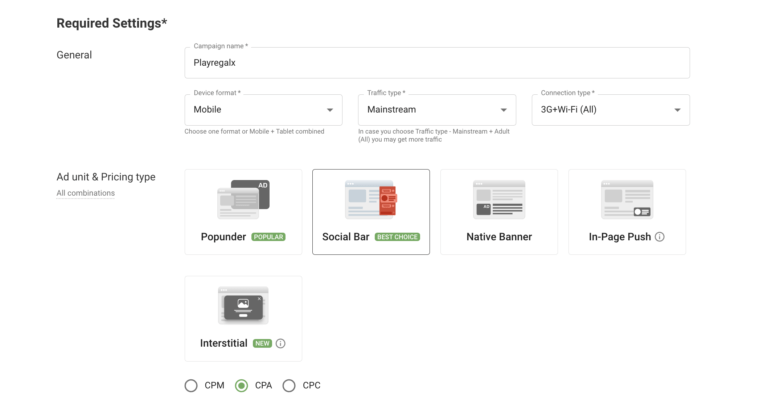
Task: Click the Interstitial info icon
Action: tap(280, 344)
